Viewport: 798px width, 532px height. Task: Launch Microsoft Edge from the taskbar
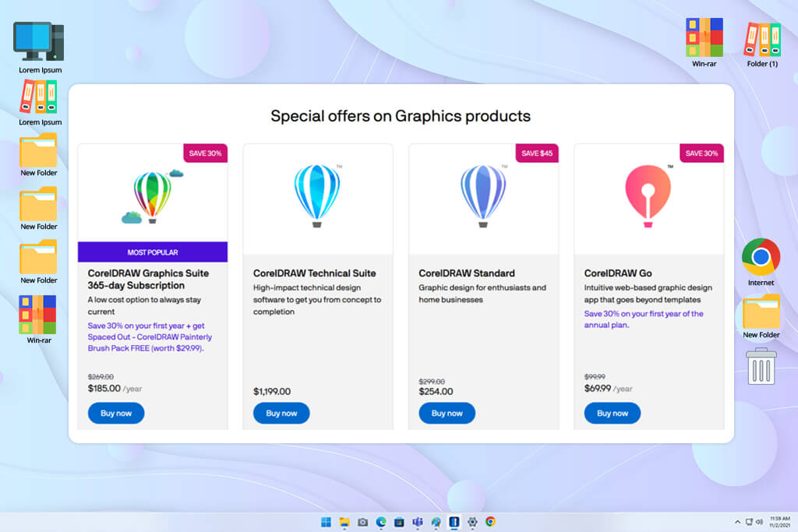click(380, 522)
